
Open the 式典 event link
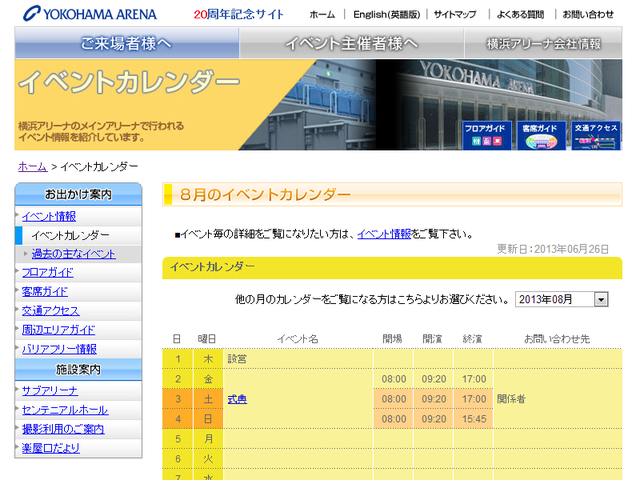(237, 399)
